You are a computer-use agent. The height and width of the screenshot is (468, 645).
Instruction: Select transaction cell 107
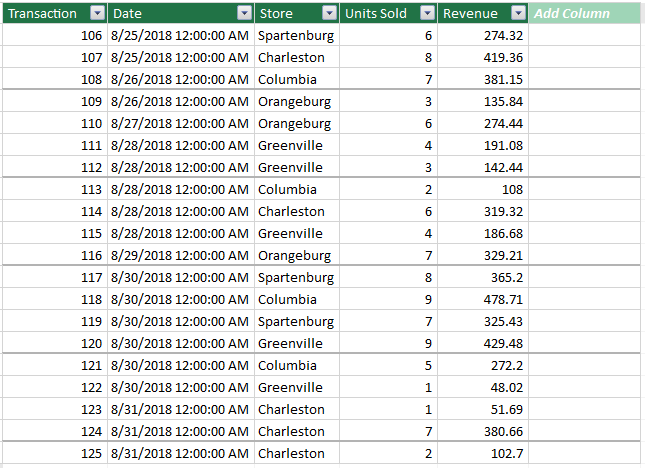55,57
